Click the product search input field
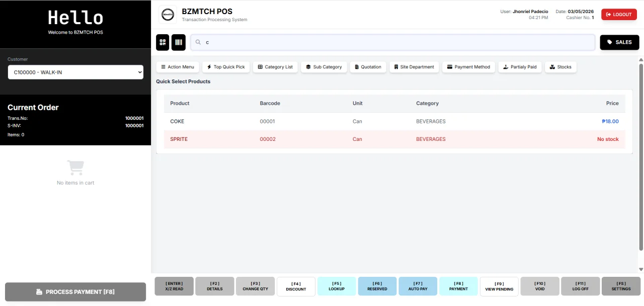The width and height of the screenshot is (644, 306). click(x=392, y=42)
